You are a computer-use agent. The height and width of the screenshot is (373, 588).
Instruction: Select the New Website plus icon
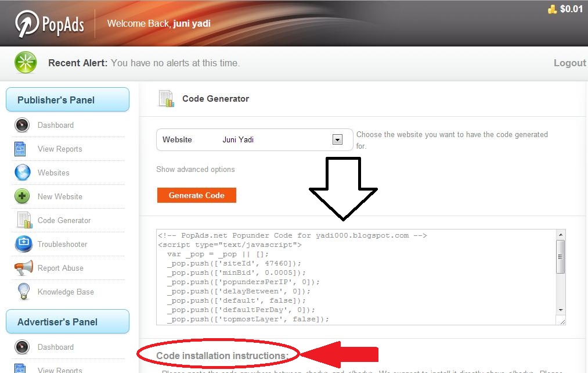[x=22, y=196]
